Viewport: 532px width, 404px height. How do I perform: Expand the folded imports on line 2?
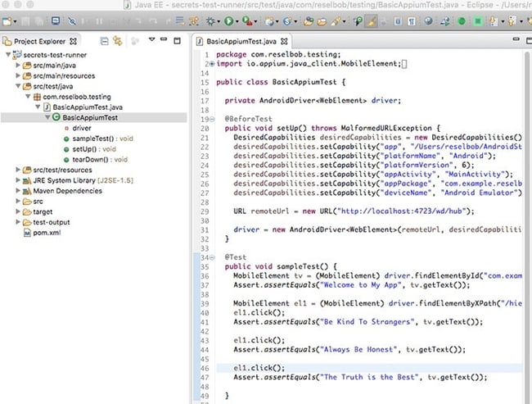212,64
